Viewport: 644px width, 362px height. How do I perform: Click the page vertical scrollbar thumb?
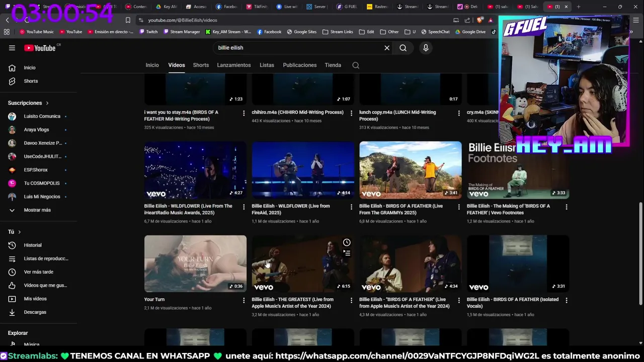click(640, 253)
